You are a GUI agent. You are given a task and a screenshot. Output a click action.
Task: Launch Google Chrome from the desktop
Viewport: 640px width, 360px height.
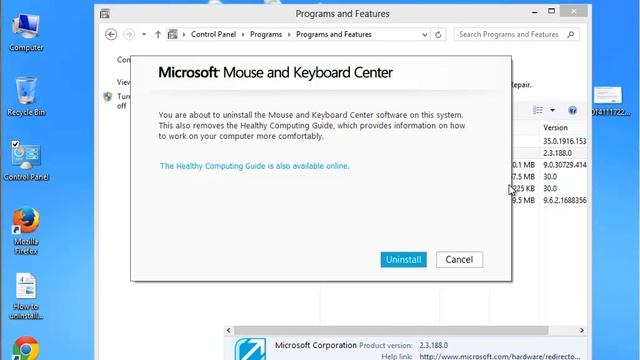tap(26, 348)
